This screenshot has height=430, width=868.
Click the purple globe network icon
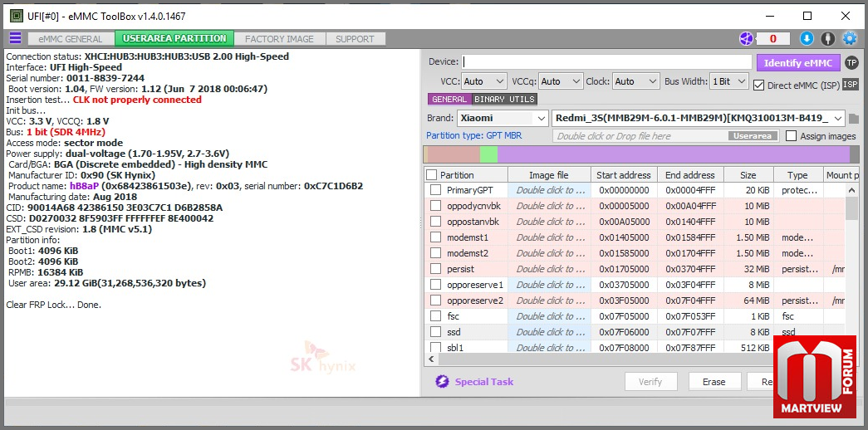[746, 39]
